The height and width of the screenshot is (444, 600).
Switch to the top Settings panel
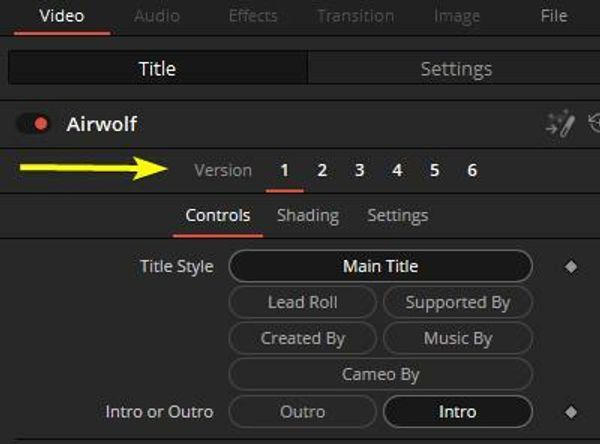(456, 69)
